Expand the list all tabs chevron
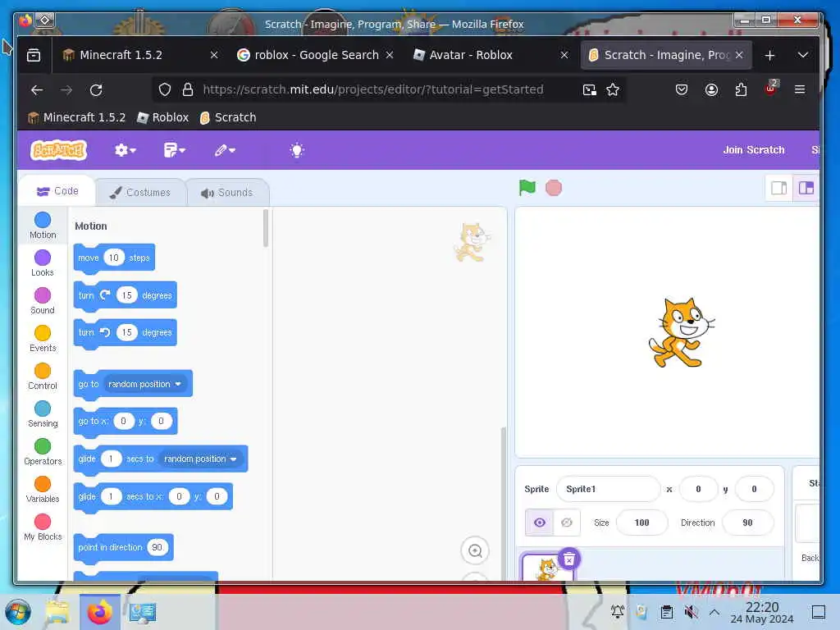Screen dimensions: 840x630 tap(802, 55)
